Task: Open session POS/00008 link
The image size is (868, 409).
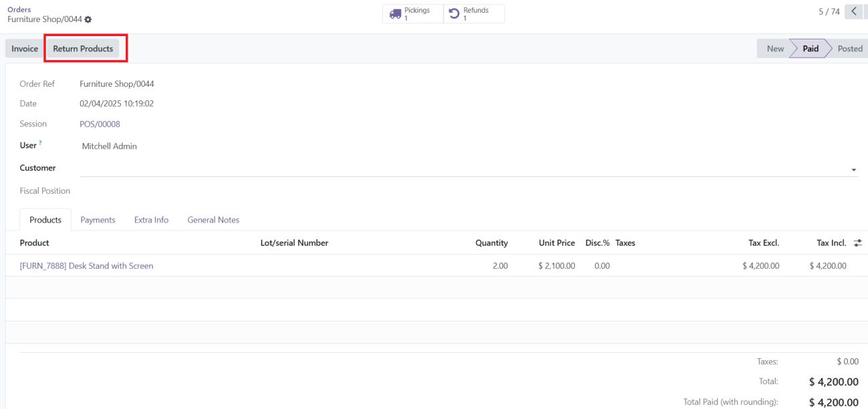Action: (100, 124)
